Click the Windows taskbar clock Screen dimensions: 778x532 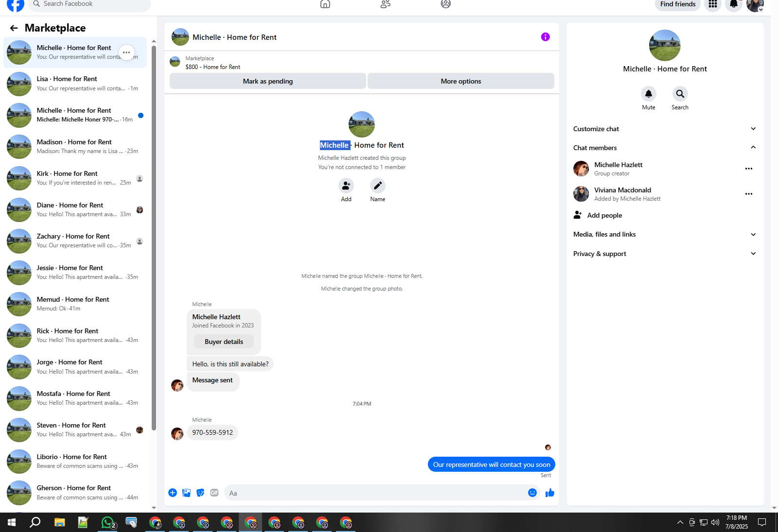[737, 522]
